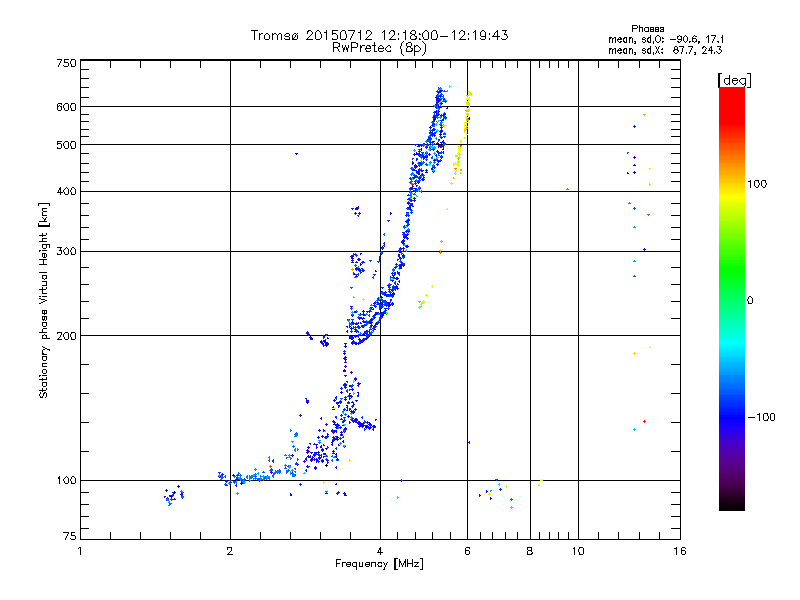Viewport: 800px width, 600px height.
Task: Click the y-axis tick label '500'
Action: 66,145
